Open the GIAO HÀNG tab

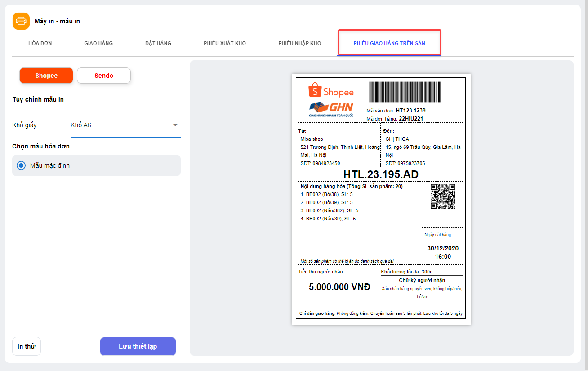pyautogui.click(x=98, y=43)
